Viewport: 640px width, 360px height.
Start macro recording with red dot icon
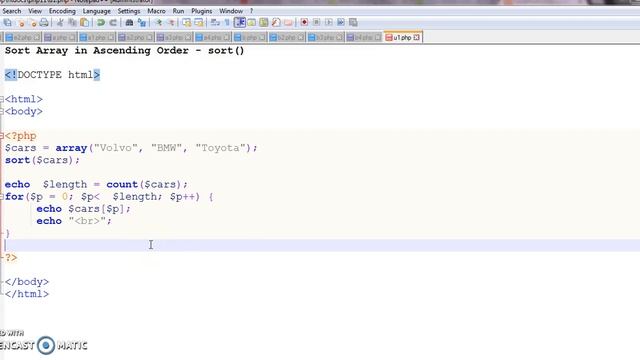tap(304, 22)
